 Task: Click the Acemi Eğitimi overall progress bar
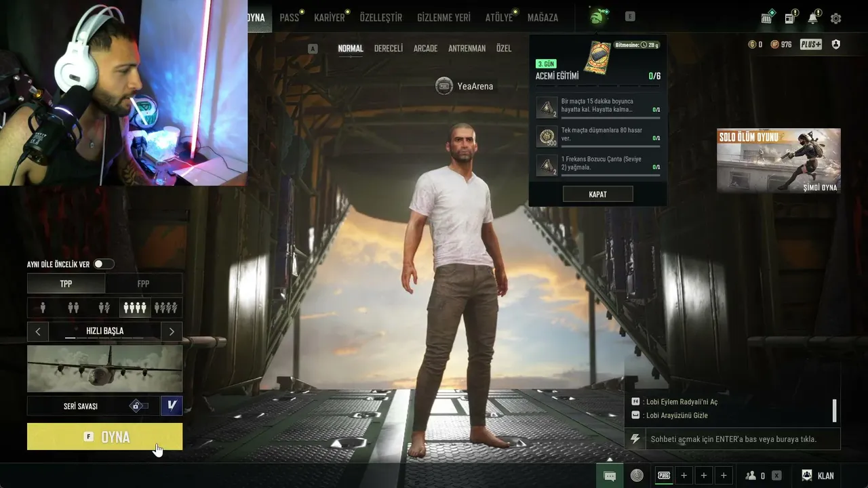pyautogui.click(x=597, y=85)
